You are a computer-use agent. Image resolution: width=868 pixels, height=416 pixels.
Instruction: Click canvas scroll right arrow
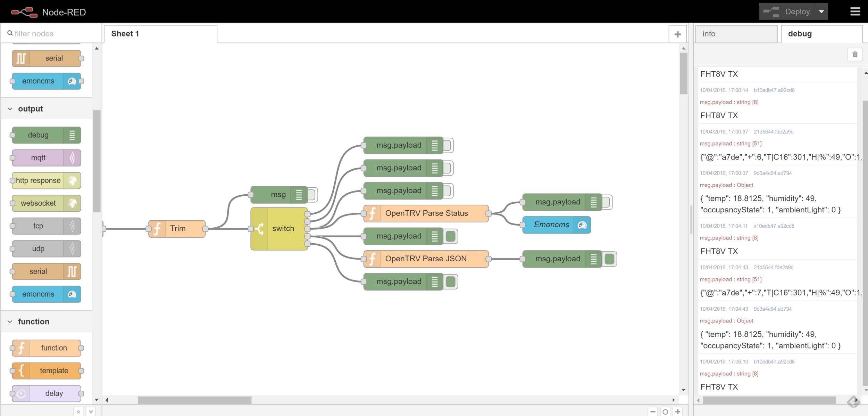click(x=674, y=400)
